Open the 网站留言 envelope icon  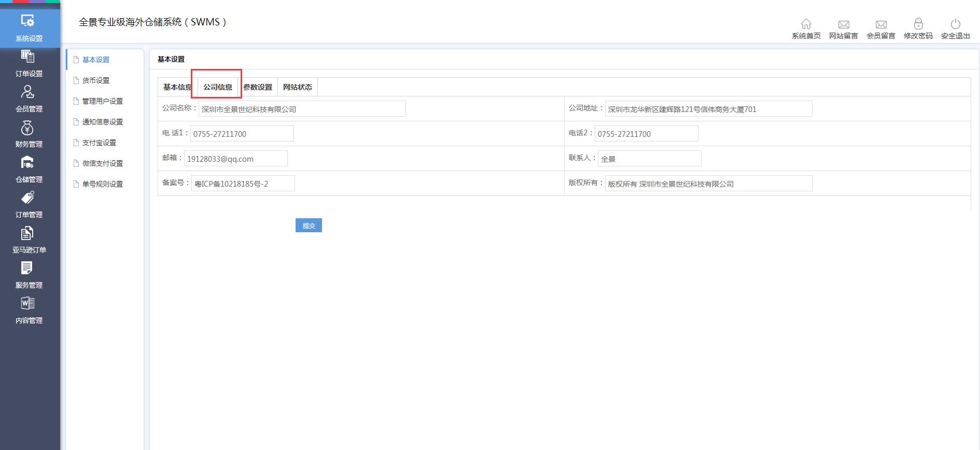tap(843, 24)
